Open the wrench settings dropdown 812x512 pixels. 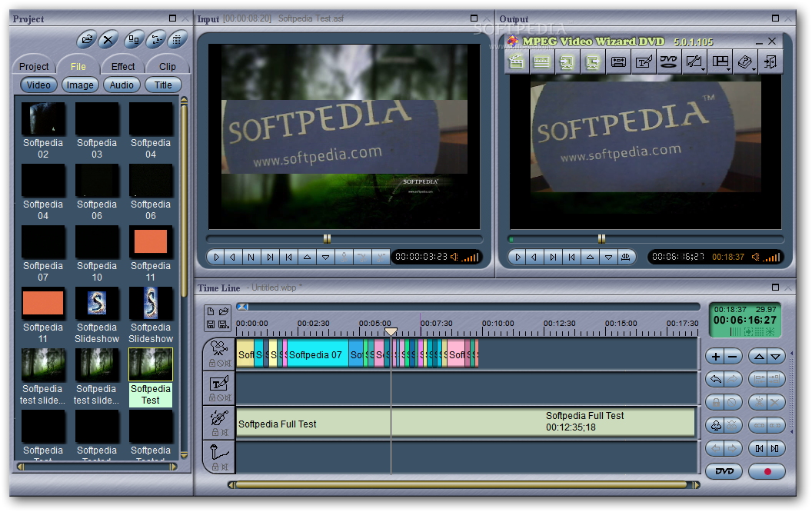694,62
